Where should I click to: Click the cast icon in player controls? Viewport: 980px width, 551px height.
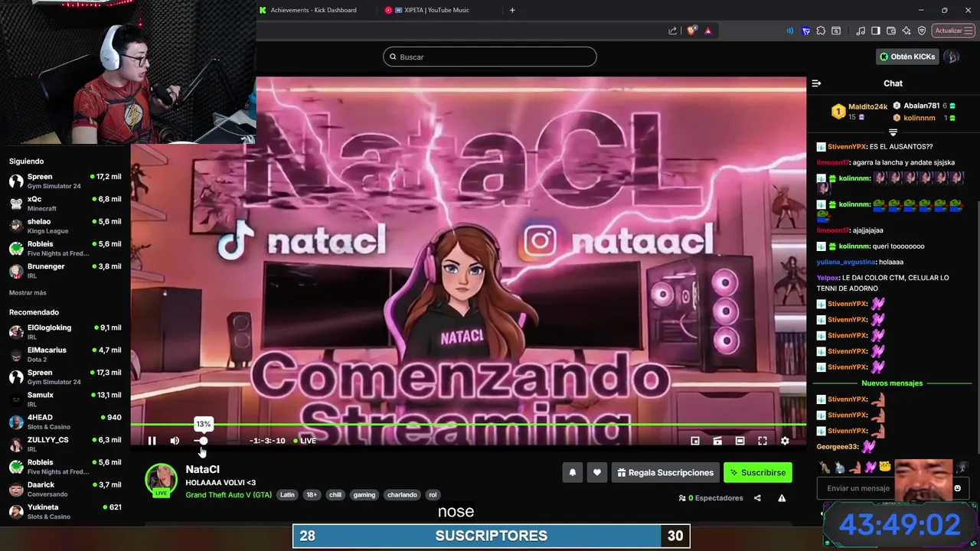(717, 441)
